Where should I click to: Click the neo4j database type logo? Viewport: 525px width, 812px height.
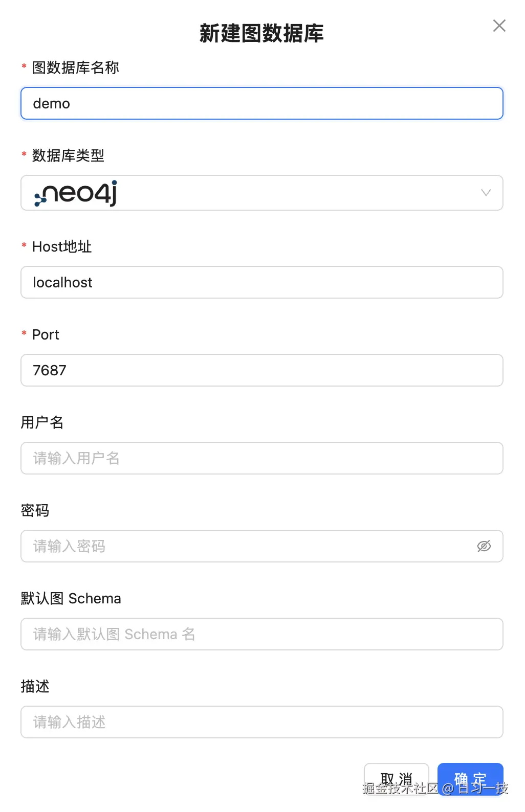point(74,193)
